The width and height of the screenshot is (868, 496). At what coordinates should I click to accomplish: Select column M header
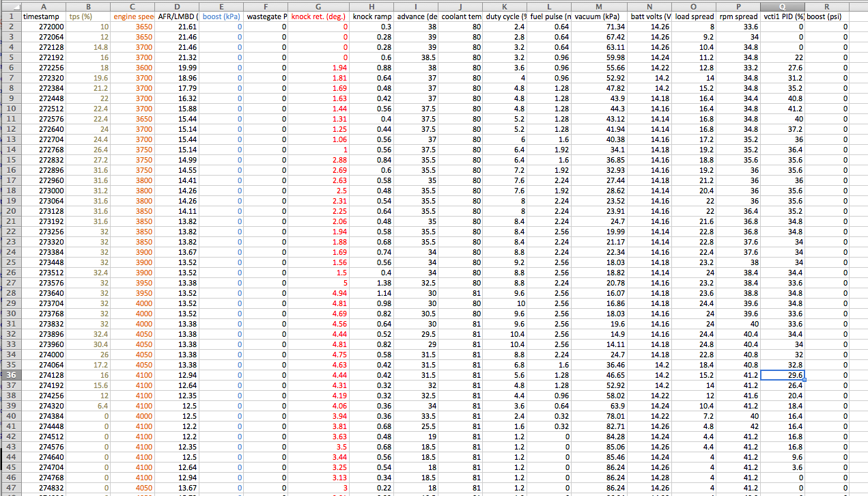pyautogui.click(x=600, y=5)
